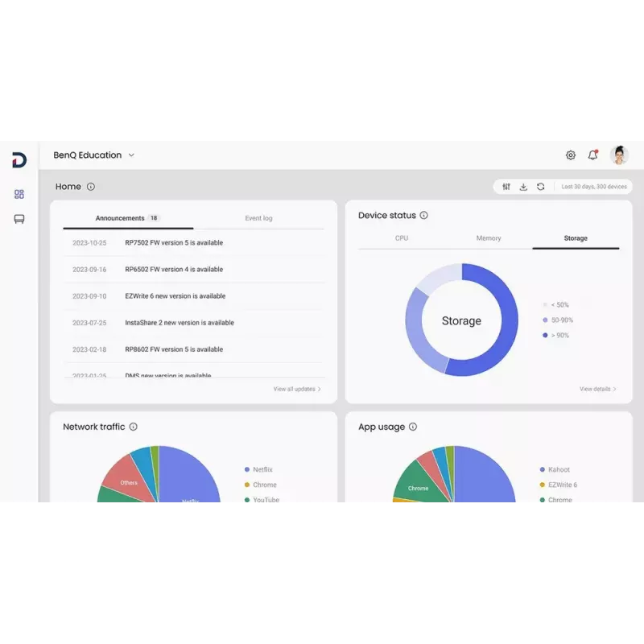
Task: Click the BenQ DMS logo icon
Action: [x=19, y=159]
